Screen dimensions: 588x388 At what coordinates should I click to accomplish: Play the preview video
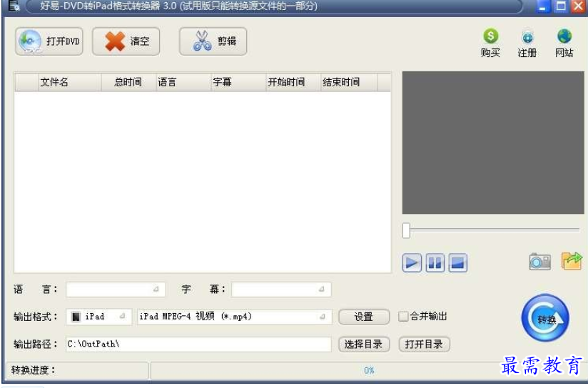click(412, 262)
